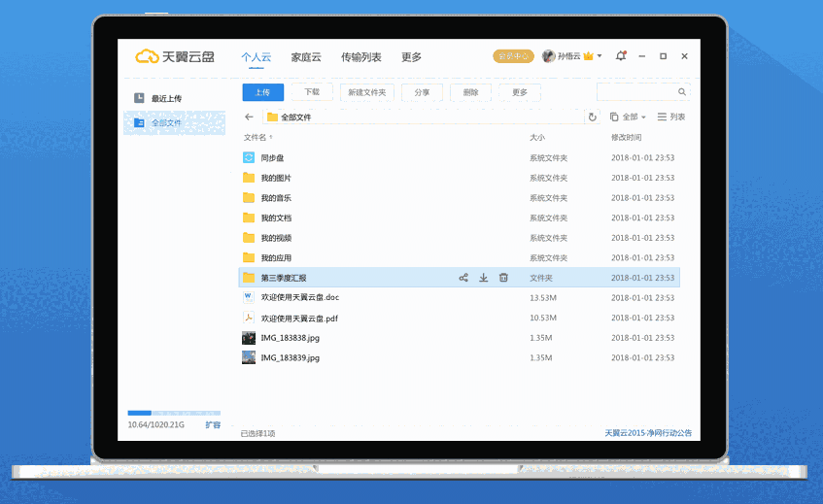Open the notification bell icon
This screenshot has height=504, width=823.
621,55
